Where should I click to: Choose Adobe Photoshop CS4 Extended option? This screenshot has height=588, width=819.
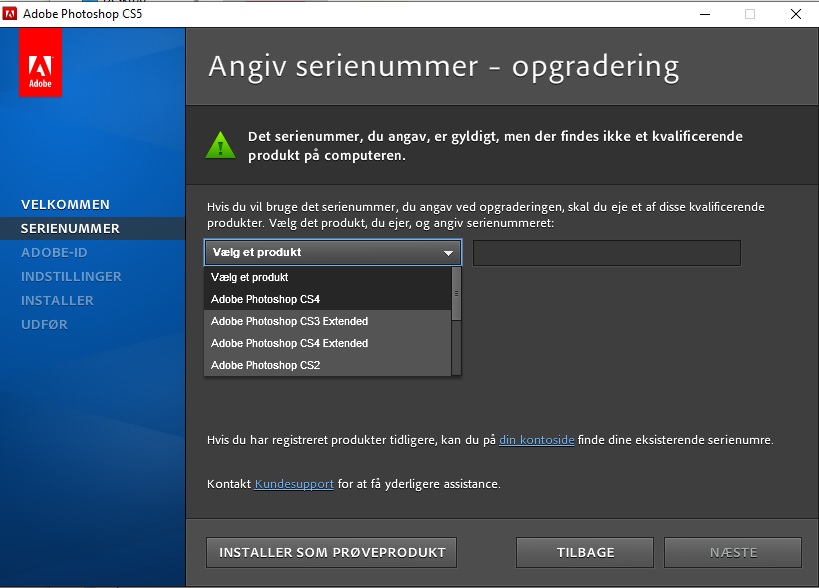(327, 343)
